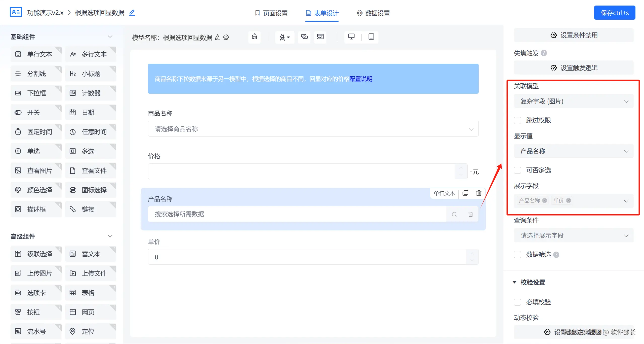Copy the selected 产品名称 field

click(x=465, y=193)
